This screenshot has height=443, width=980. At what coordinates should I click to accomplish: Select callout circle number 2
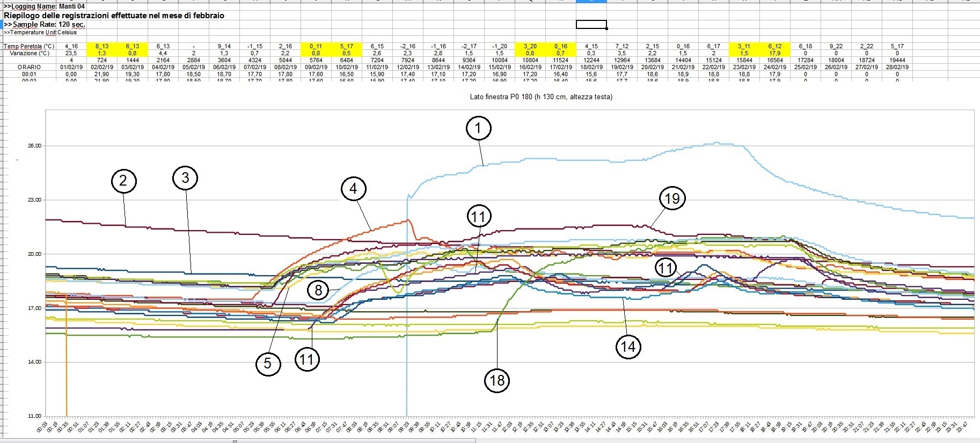pyautogui.click(x=123, y=181)
